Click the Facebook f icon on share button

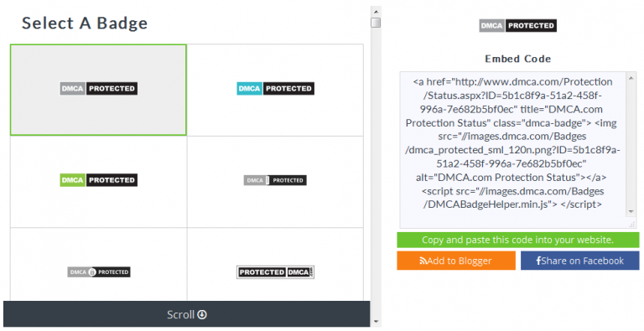click(538, 261)
